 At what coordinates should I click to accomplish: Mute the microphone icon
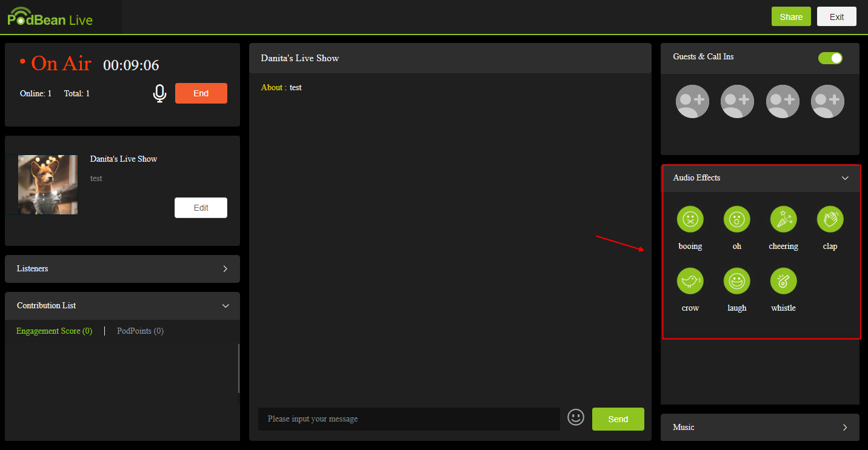point(159,93)
